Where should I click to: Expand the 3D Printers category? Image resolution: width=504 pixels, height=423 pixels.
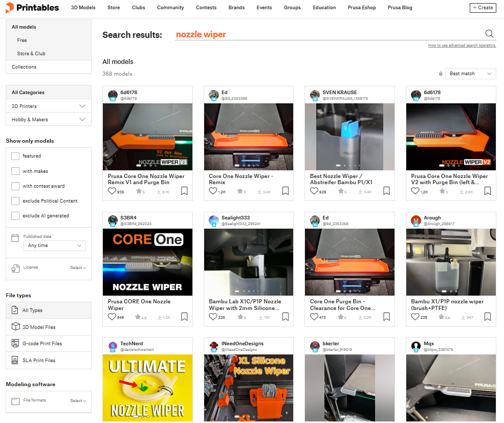(49, 106)
